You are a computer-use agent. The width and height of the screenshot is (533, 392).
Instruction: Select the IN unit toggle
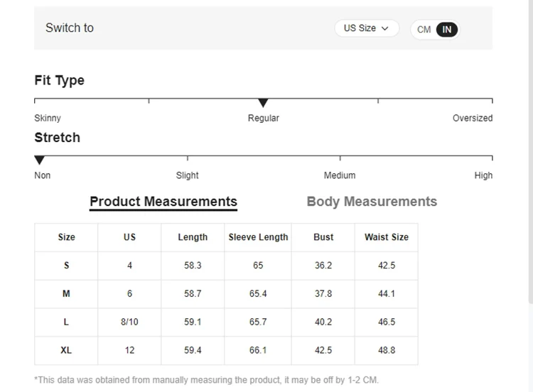(447, 30)
